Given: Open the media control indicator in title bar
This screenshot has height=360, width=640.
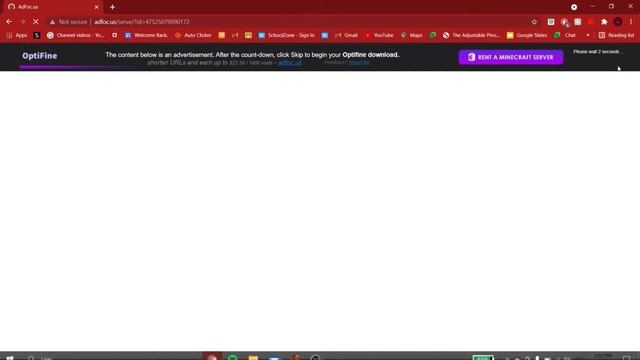Looking at the screenshot, I should 574,7.
